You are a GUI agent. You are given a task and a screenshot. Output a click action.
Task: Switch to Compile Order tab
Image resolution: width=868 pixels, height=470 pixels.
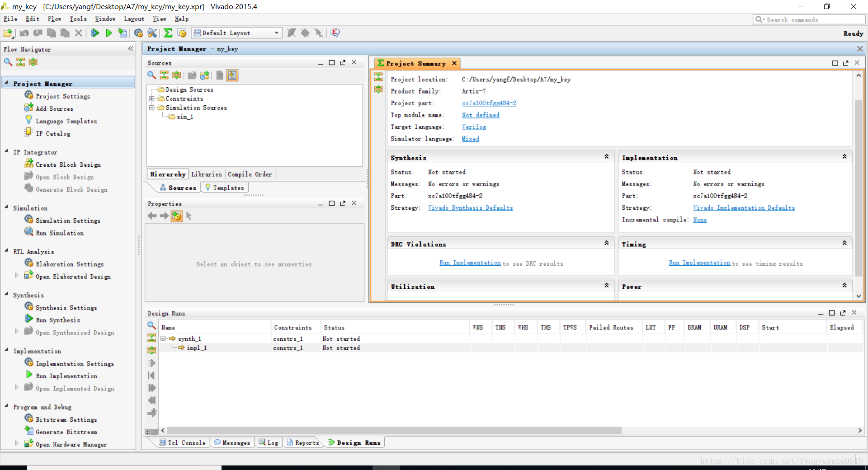coord(250,174)
